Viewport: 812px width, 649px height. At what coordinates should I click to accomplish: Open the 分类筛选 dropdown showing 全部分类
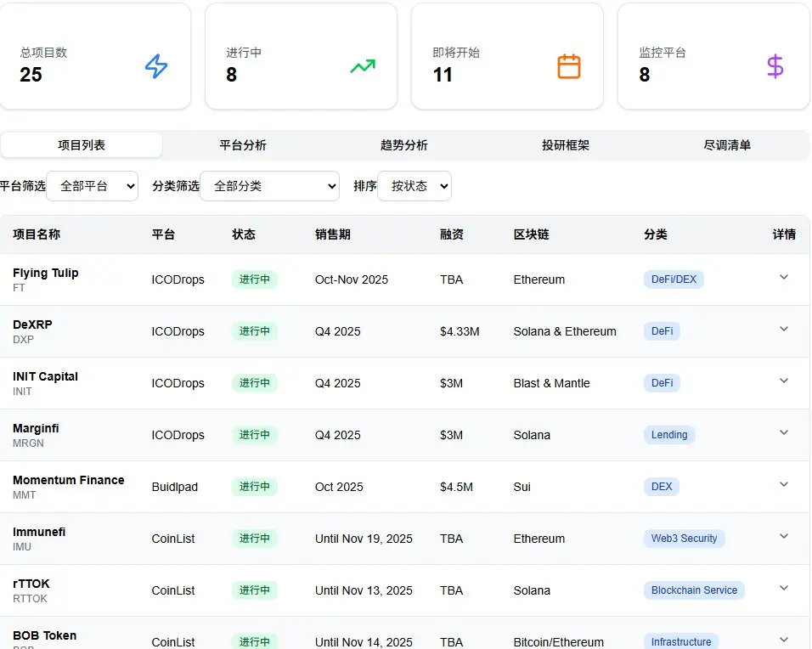[x=269, y=186]
